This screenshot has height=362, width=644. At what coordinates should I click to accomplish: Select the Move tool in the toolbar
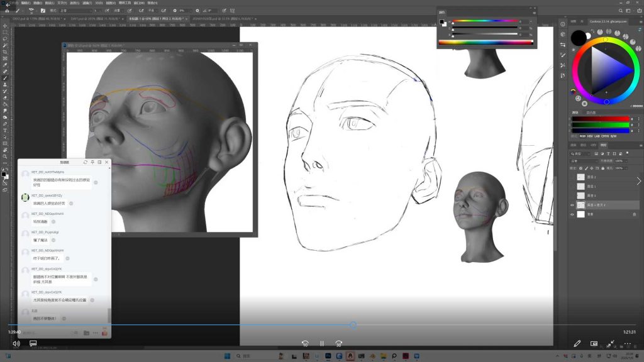(x=5, y=26)
